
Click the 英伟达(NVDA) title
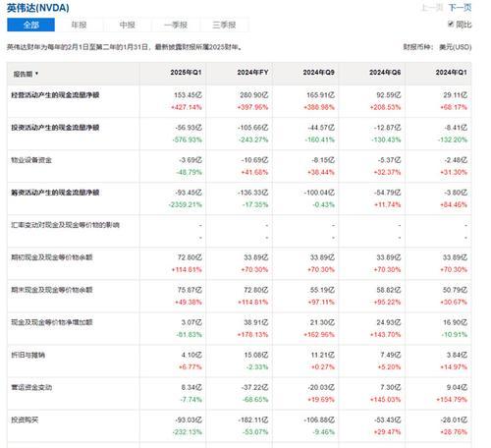38,8
